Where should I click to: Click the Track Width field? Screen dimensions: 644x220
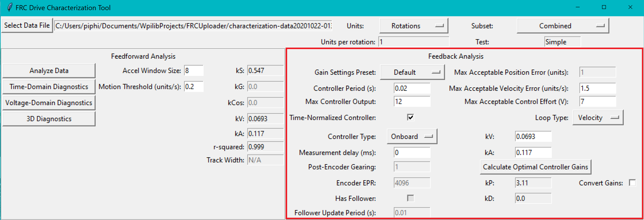coord(265,160)
